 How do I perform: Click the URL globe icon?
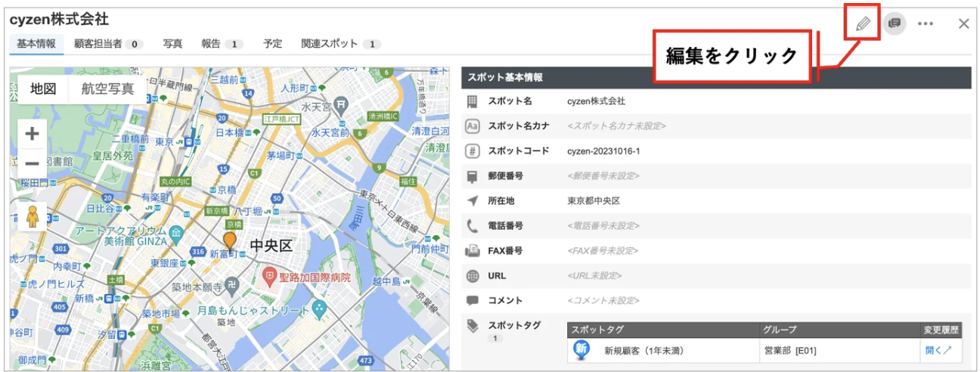tap(473, 275)
